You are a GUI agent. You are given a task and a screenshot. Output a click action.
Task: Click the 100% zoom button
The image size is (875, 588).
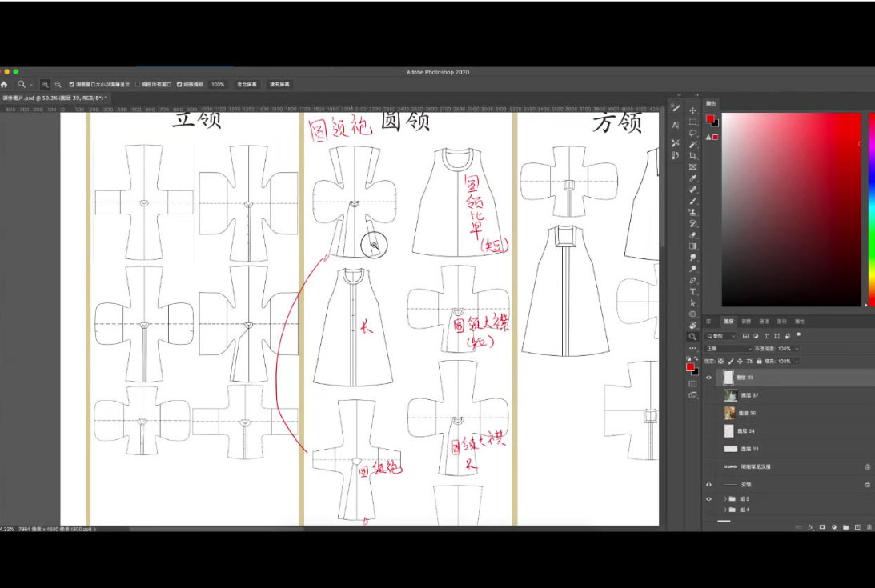[218, 85]
